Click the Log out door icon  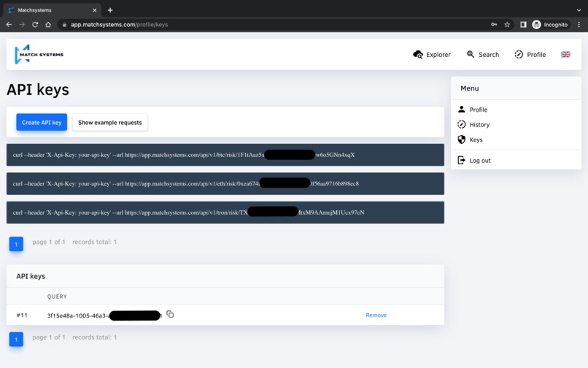461,160
